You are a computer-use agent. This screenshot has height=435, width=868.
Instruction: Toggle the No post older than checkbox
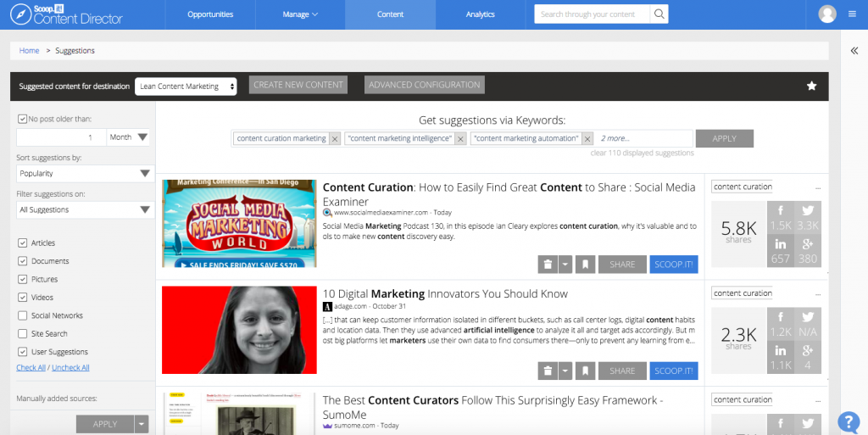[23, 119]
